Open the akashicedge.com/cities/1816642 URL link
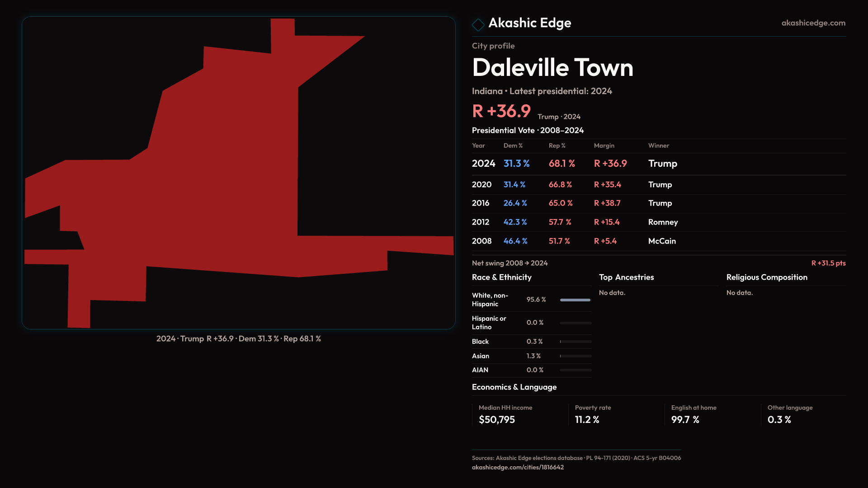 coord(518,467)
